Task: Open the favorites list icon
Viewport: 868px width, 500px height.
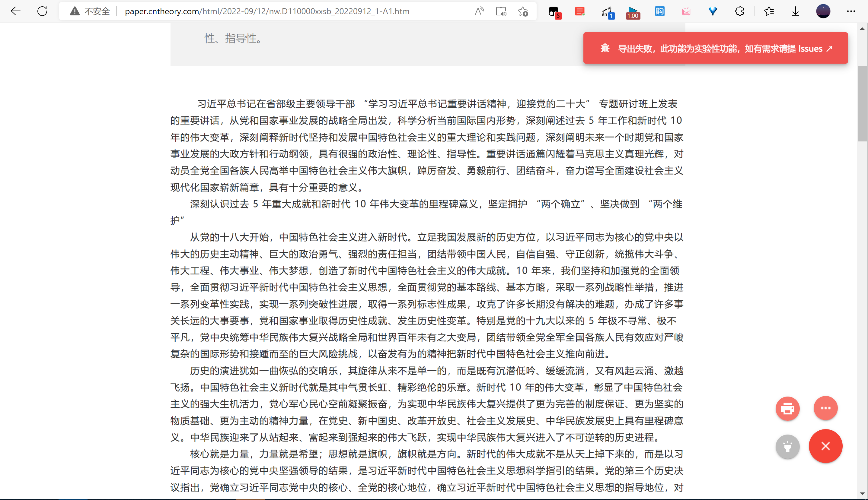Action: click(769, 11)
